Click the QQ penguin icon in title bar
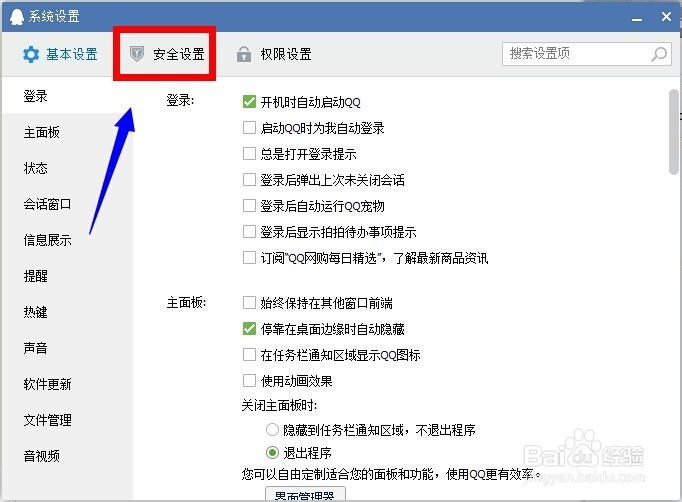The height and width of the screenshot is (502, 682). [x=17, y=17]
